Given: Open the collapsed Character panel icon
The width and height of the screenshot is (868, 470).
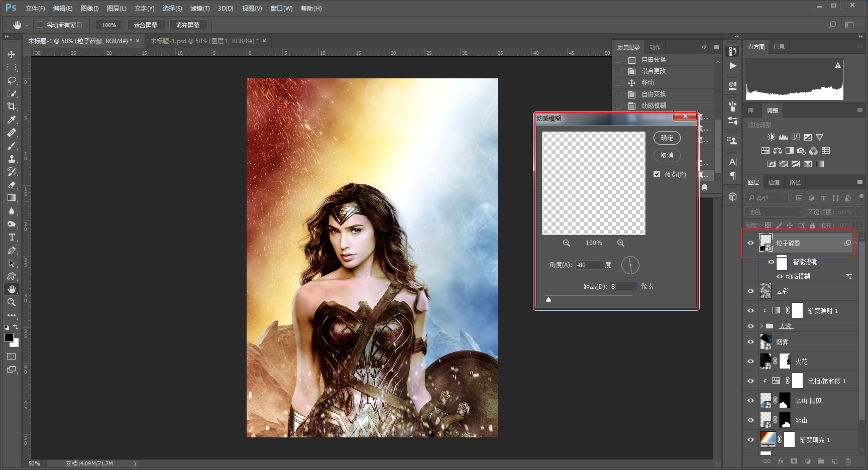Looking at the screenshot, I should tap(733, 162).
